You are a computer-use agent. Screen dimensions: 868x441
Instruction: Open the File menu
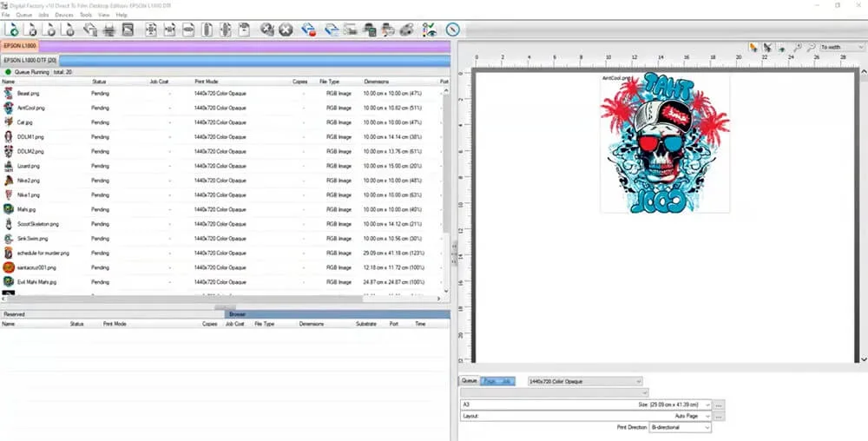[5, 15]
